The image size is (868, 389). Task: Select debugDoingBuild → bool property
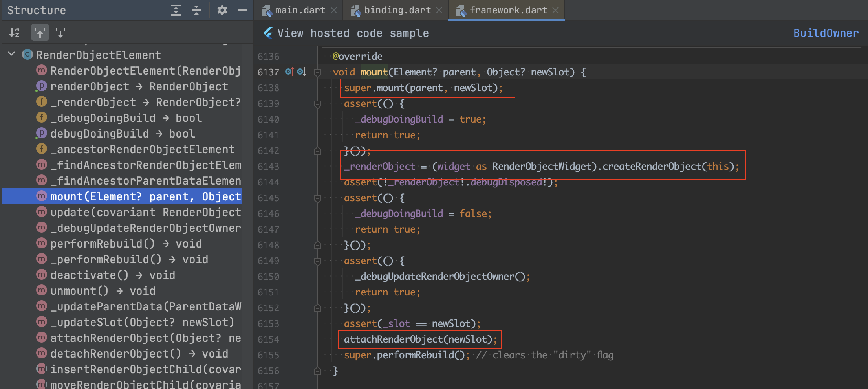(x=116, y=134)
